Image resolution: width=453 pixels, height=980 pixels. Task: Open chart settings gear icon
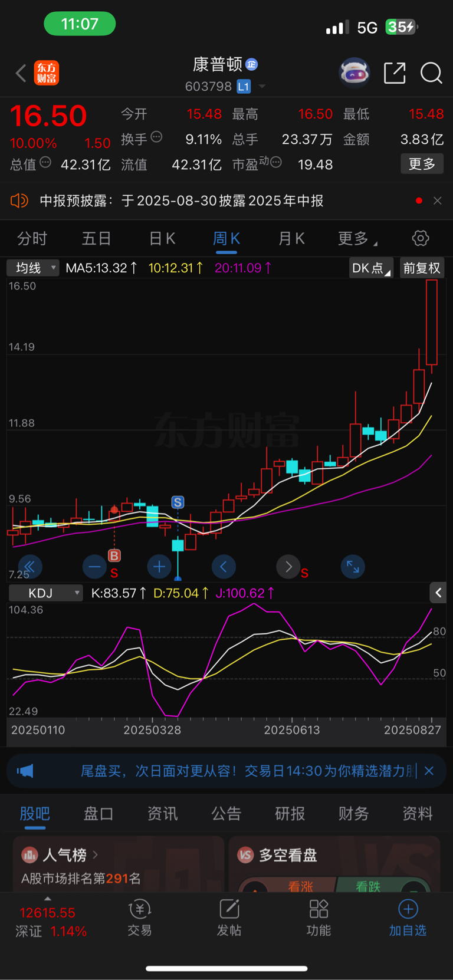(x=421, y=238)
